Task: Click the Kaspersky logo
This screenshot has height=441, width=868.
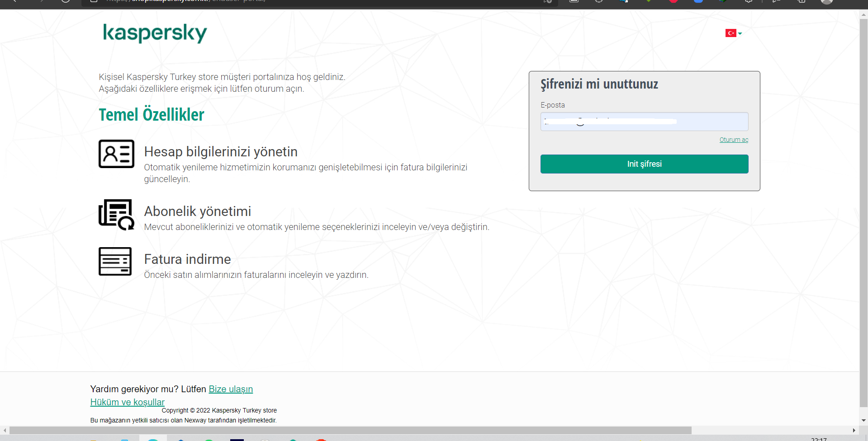Action: pyautogui.click(x=155, y=33)
